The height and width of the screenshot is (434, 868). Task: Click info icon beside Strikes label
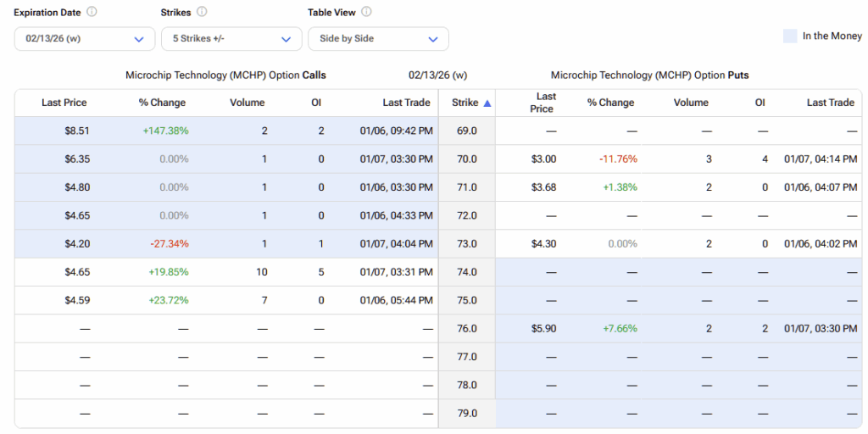pos(201,13)
